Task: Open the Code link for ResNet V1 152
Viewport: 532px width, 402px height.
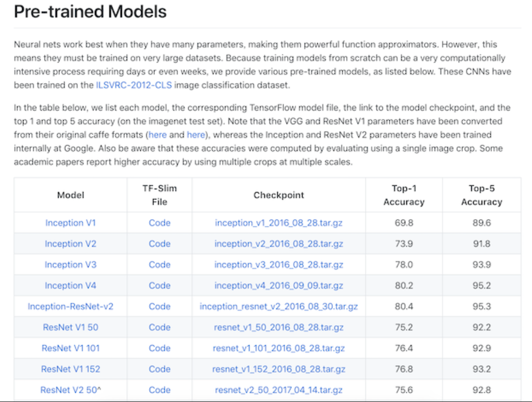Action: coord(159,369)
